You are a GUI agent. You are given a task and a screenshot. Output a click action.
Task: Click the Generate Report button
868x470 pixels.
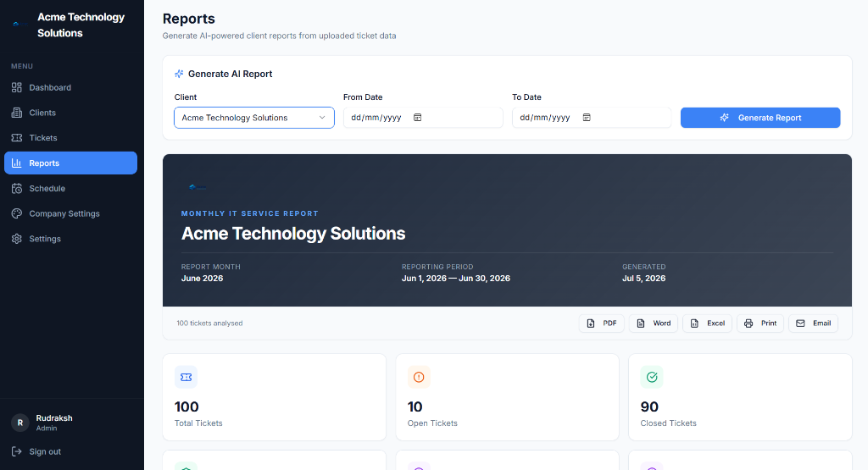760,118
